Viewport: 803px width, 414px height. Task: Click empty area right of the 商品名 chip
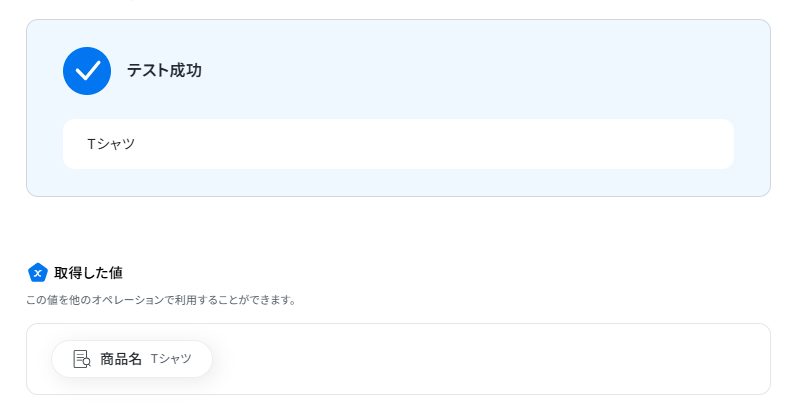[480, 359]
